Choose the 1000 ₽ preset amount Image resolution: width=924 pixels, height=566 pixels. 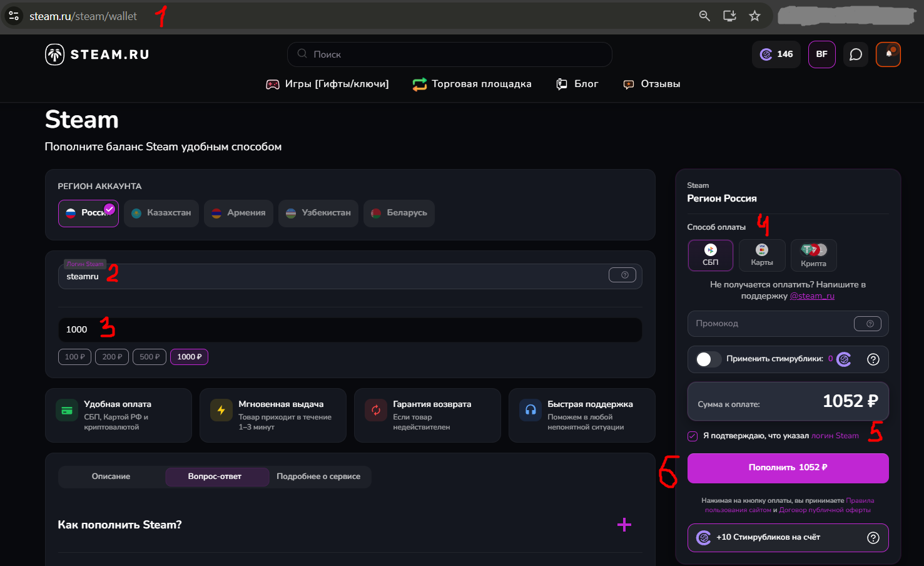(190, 357)
